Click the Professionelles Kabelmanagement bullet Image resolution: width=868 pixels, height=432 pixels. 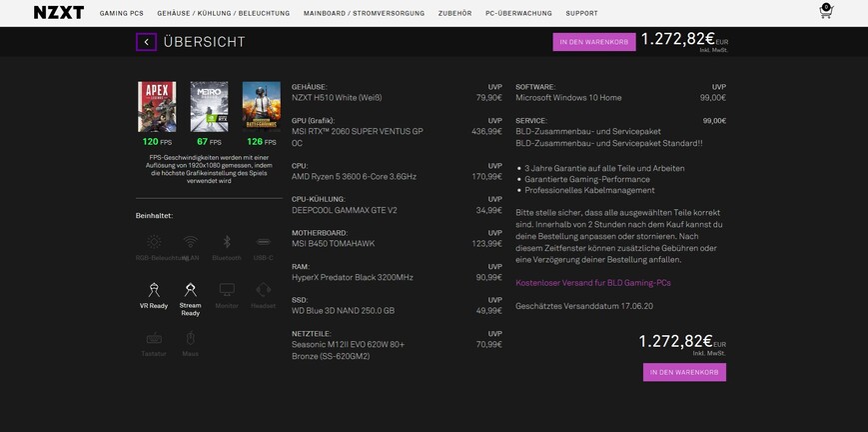coord(589,190)
